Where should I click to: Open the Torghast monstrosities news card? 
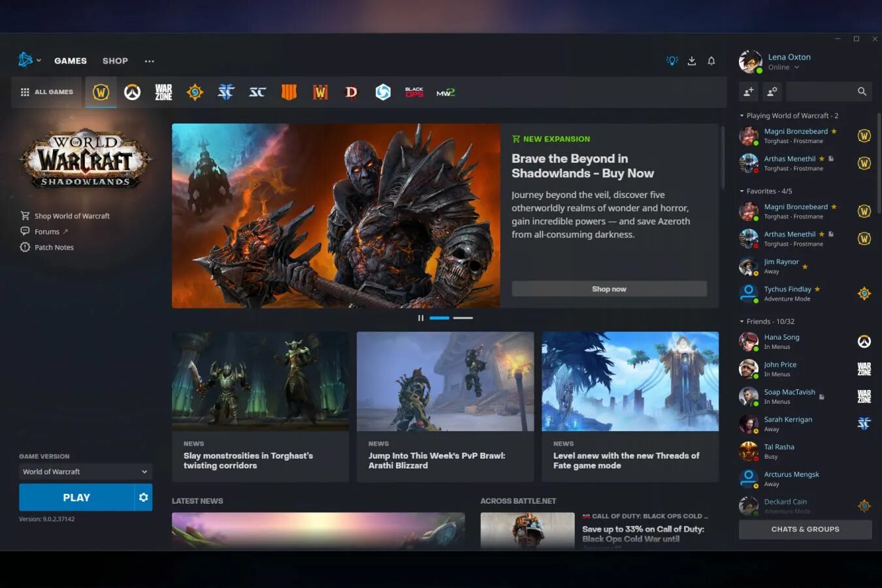click(260, 407)
